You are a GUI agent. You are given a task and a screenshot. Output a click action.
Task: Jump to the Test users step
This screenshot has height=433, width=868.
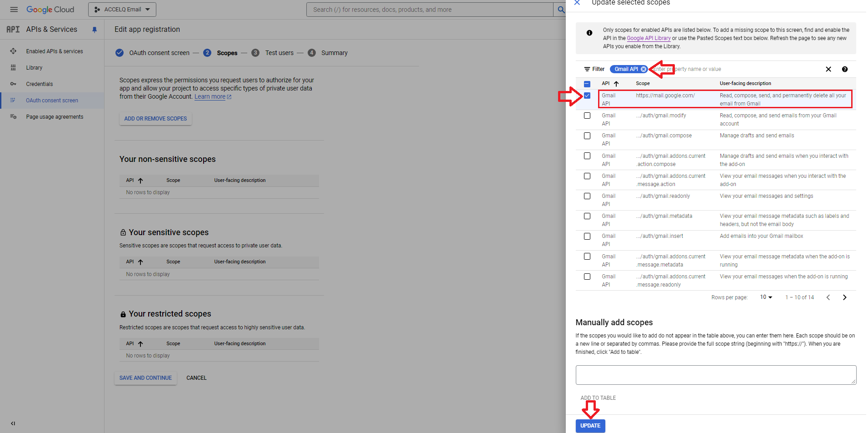273,53
